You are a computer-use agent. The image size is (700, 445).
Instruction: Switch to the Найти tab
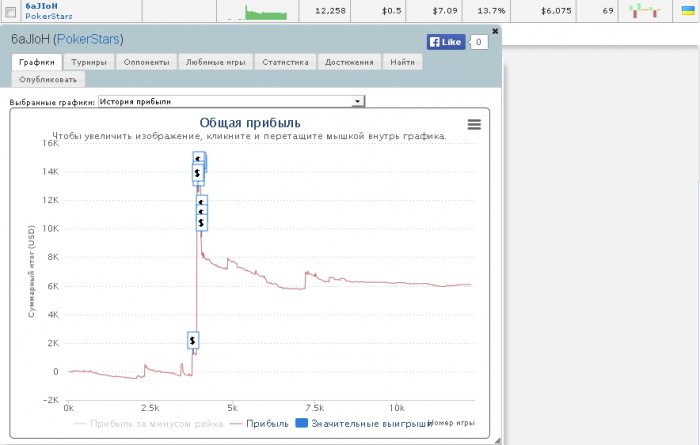pos(402,62)
